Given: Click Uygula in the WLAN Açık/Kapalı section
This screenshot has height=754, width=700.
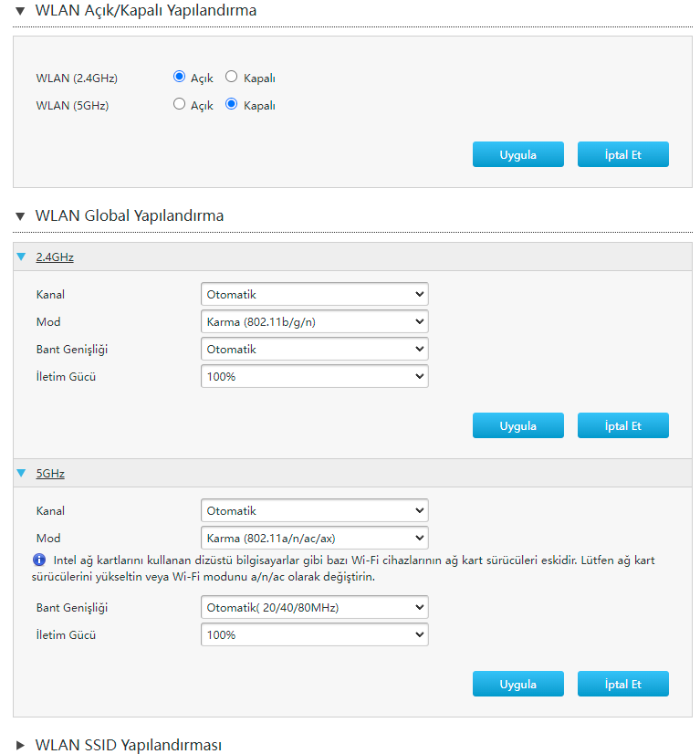Looking at the screenshot, I should (517, 154).
